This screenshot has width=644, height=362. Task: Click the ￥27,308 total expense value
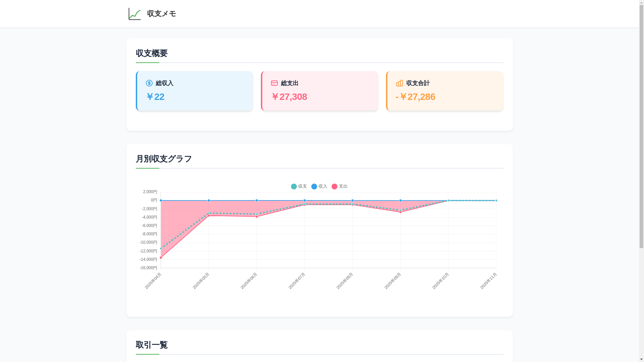click(x=289, y=97)
